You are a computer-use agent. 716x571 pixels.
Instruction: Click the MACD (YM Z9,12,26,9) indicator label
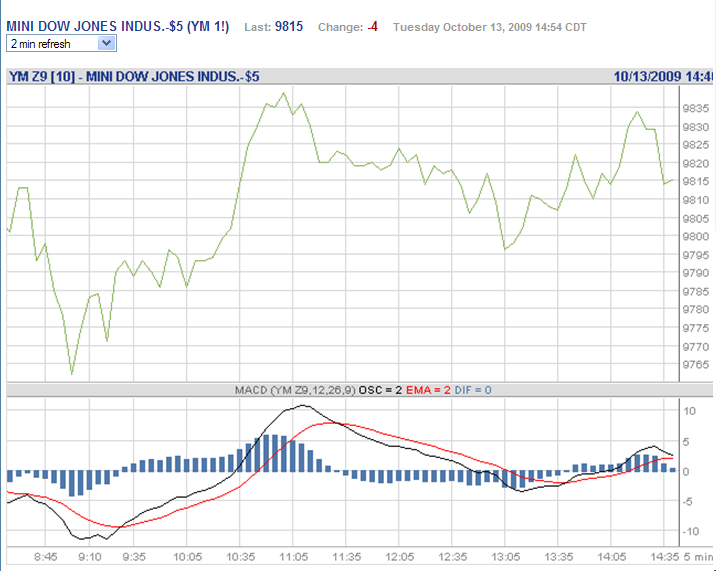point(295,390)
